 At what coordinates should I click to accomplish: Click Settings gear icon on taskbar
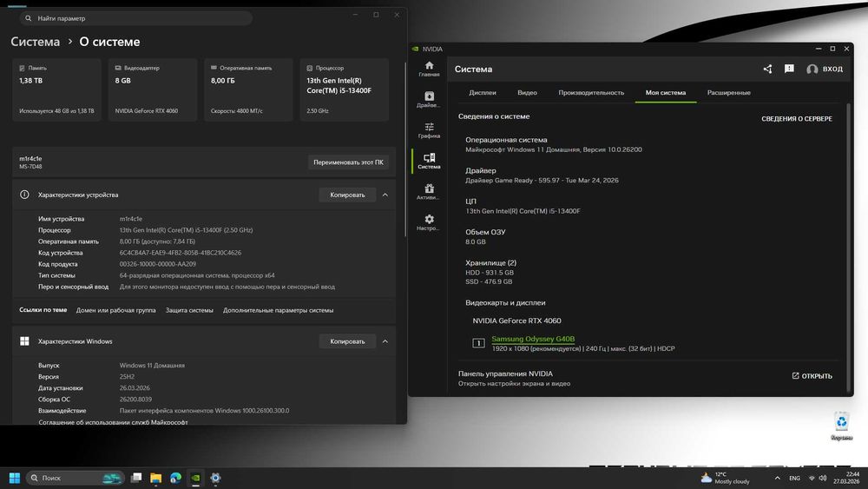(x=215, y=478)
